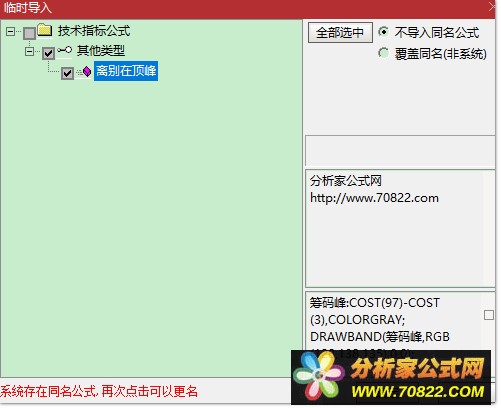
Task: Click the 全部选中 button
Action: [x=340, y=32]
